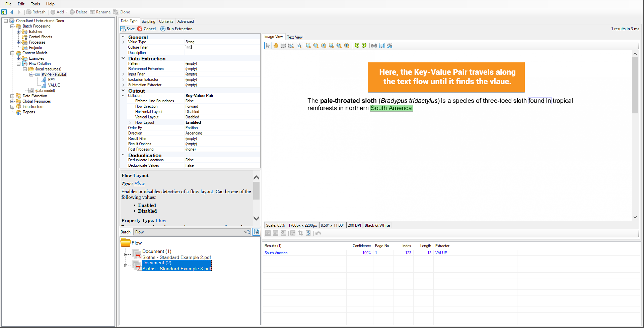Select the rectangle region selection tool

click(x=283, y=46)
